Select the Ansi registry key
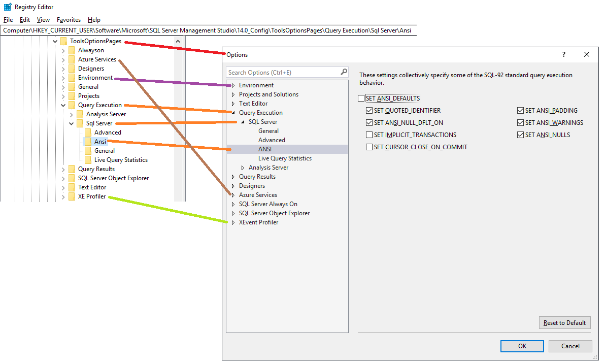The width and height of the screenshot is (605, 364). coord(100,142)
